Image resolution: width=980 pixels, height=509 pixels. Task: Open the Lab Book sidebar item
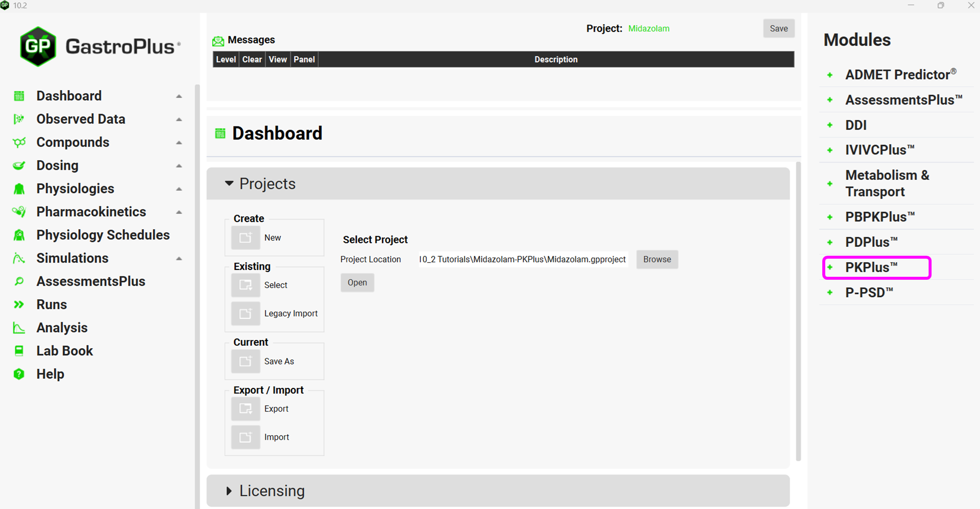click(64, 351)
